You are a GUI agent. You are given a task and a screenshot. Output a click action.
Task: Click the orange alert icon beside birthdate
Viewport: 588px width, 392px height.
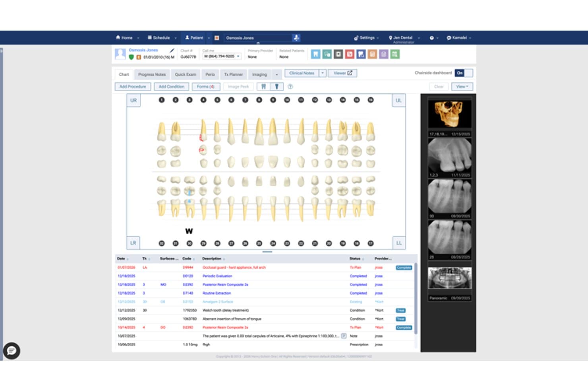[139, 57]
